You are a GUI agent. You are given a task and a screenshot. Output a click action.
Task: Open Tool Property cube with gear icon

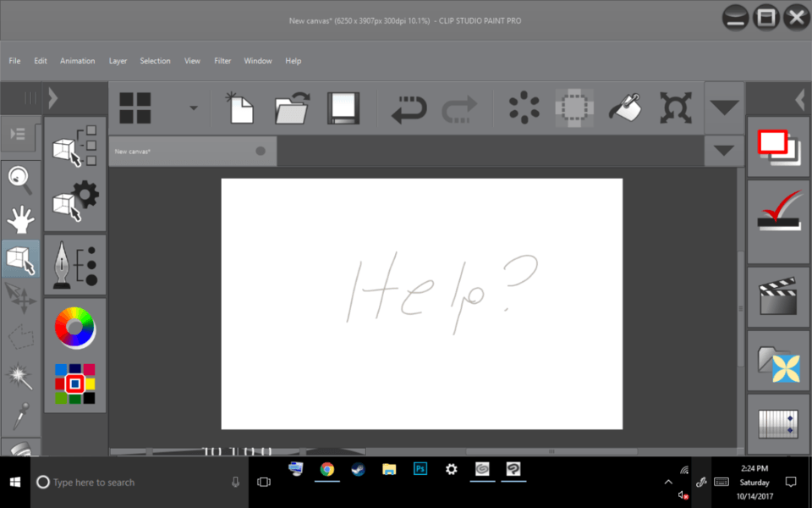click(x=75, y=202)
